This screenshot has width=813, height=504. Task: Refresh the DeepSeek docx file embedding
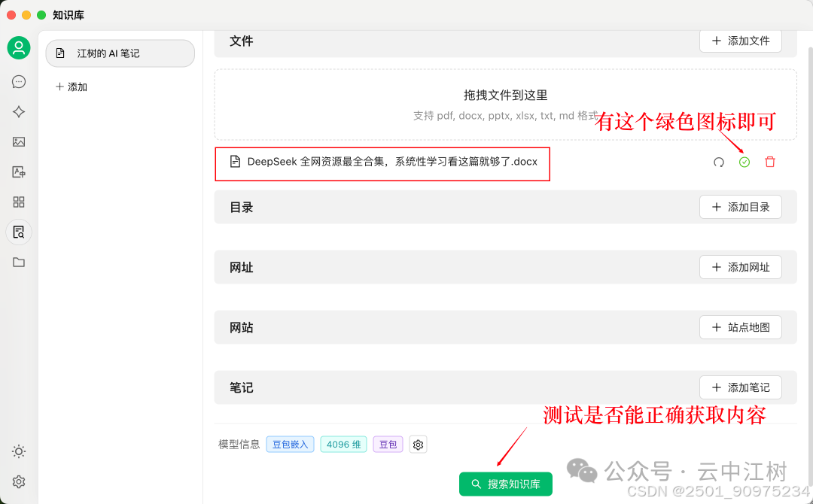click(719, 162)
